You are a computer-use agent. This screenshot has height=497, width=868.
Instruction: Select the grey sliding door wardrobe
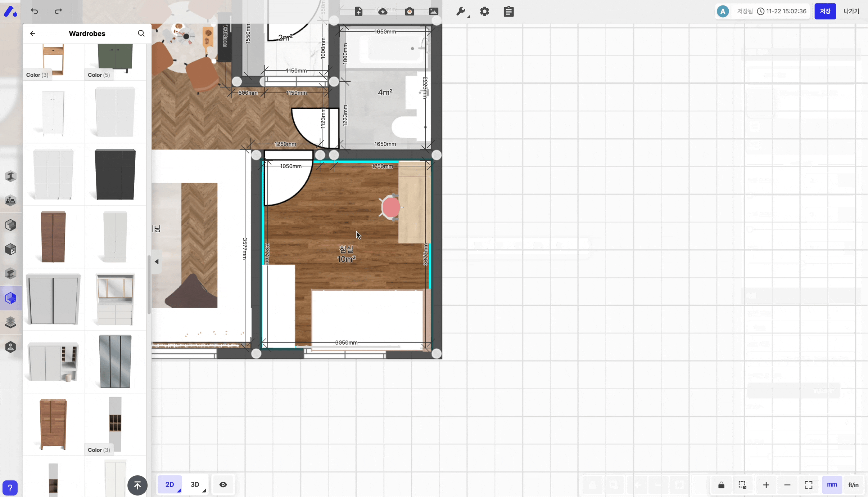pyautogui.click(x=53, y=299)
